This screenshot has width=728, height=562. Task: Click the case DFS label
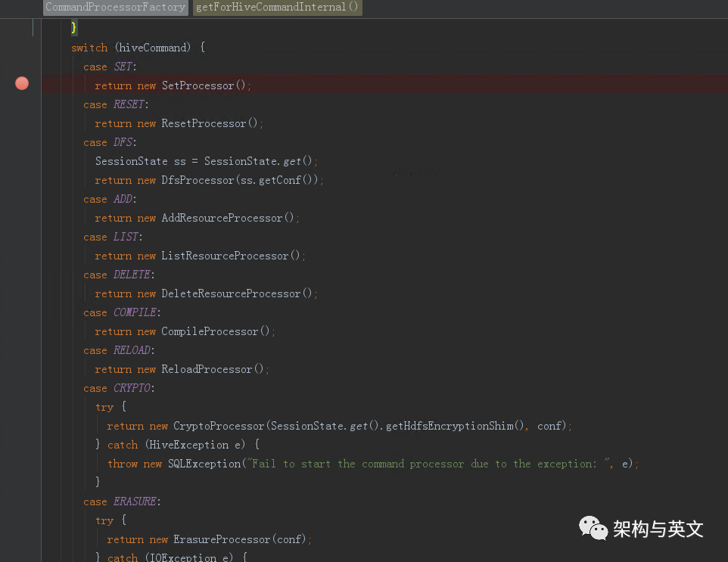pos(110,142)
